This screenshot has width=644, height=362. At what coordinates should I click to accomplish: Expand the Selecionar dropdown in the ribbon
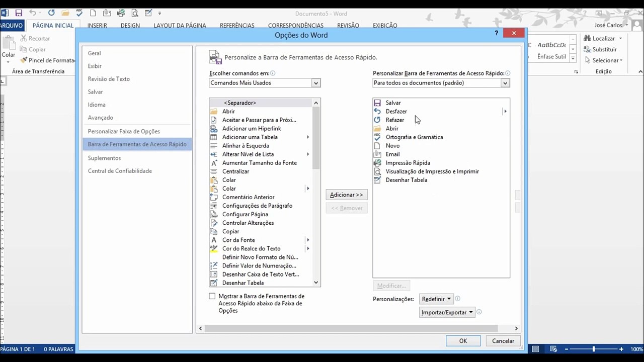point(621,60)
